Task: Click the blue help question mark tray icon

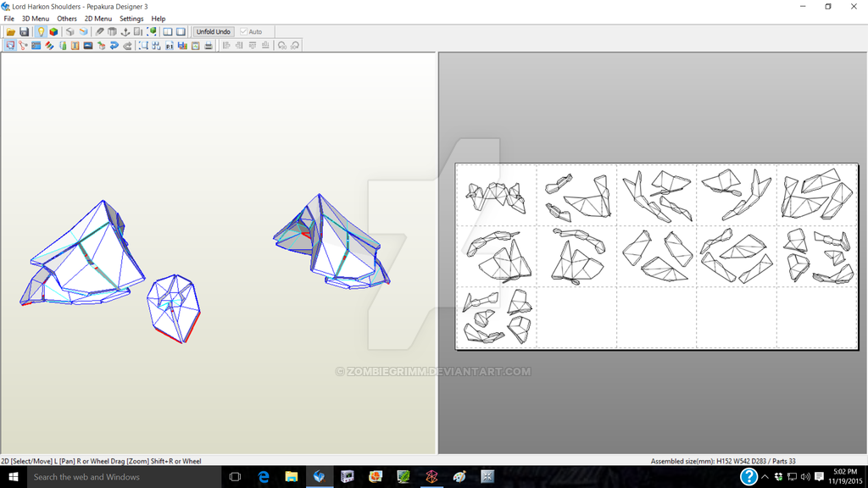Action: [748, 476]
